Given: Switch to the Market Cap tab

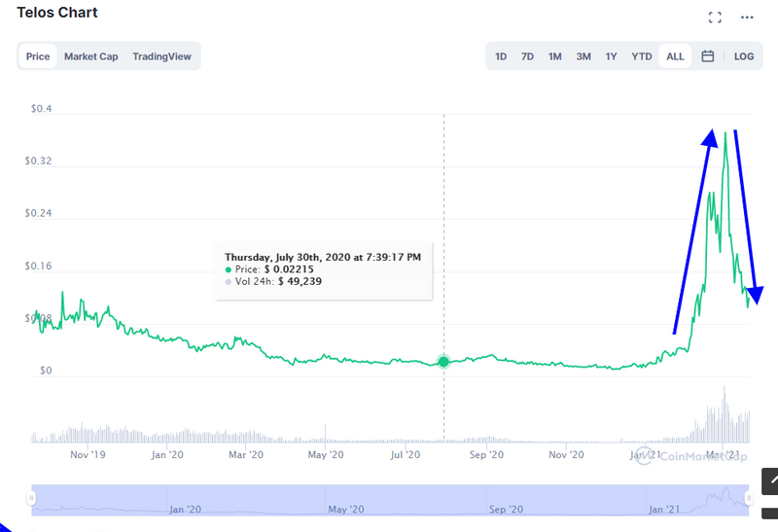Looking at the screenshot, I should click(x=91, y=56).
